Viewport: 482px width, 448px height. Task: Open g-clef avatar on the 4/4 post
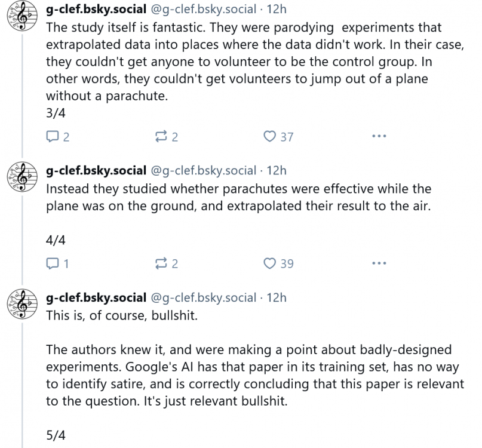(23, 177)
